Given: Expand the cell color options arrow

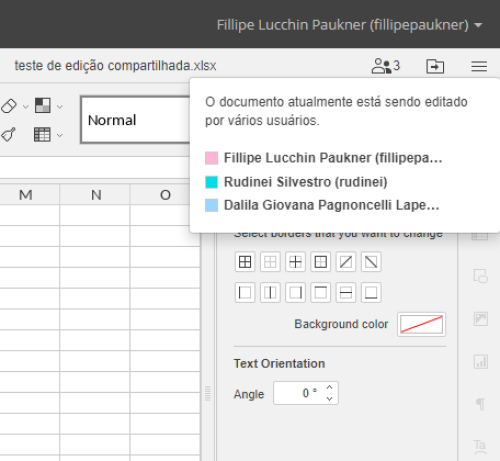Looking at the screenshot, I should point(60,107).
